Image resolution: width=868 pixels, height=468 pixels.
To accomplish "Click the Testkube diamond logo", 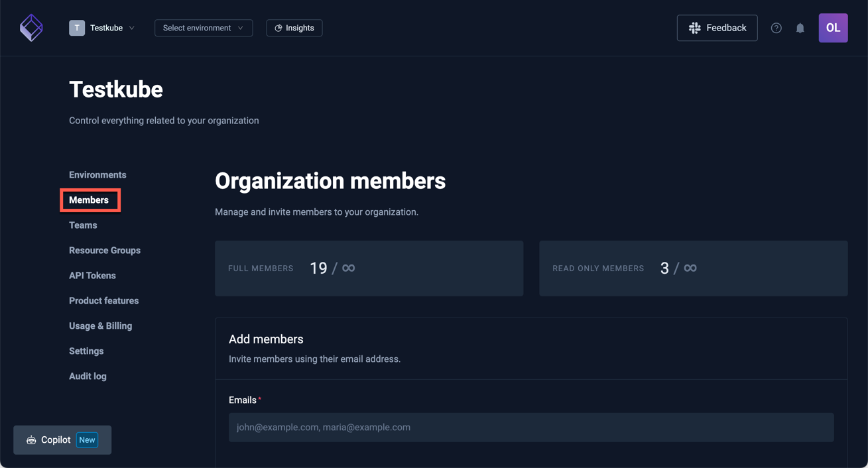I will [x=31, y=28].
